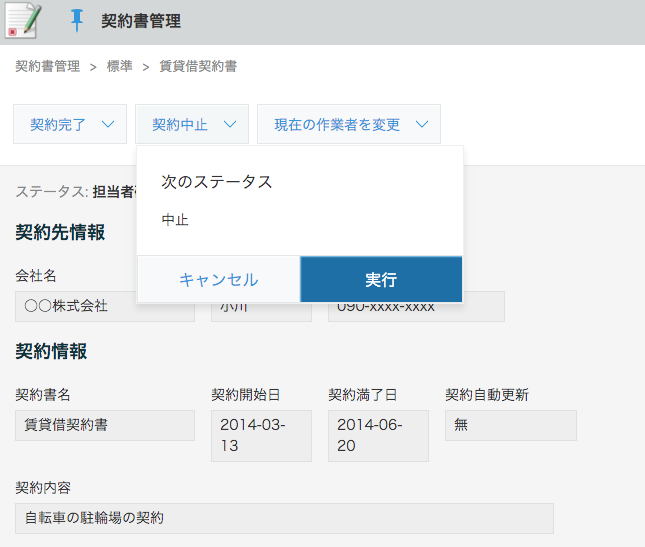Click the 契約書管理 app title
Image resolution: width=645 pixels, height=547 pixels.
pyautogui.click(x=141, y=21)
